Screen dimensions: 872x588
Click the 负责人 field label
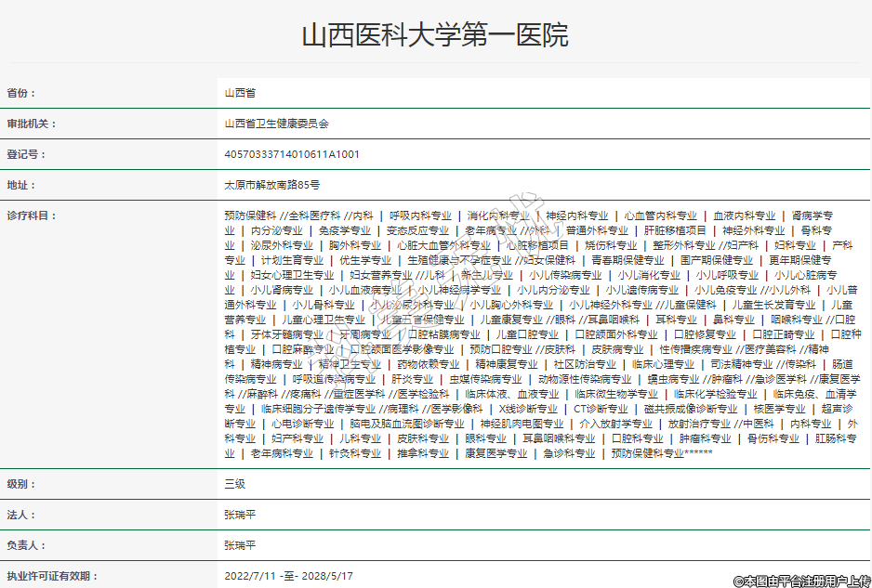[x=26, y=545]
